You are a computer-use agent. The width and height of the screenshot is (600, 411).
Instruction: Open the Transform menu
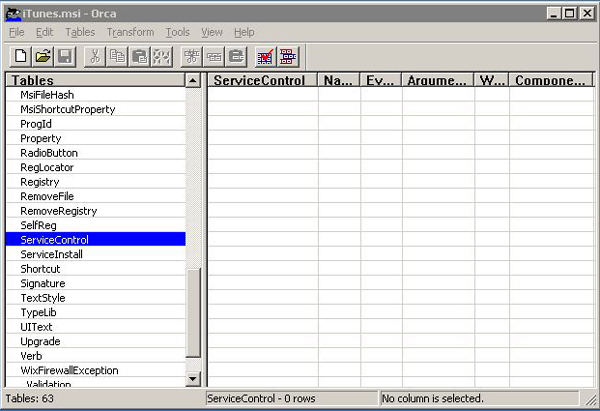pyautogui.click(x=130, y=32)
